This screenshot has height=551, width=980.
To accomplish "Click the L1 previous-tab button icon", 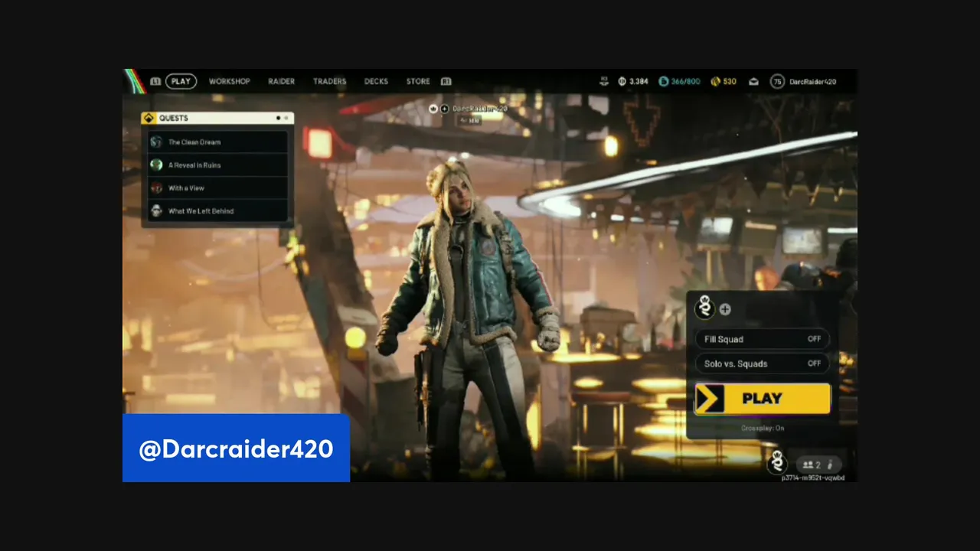I will [x=155, y=81].
